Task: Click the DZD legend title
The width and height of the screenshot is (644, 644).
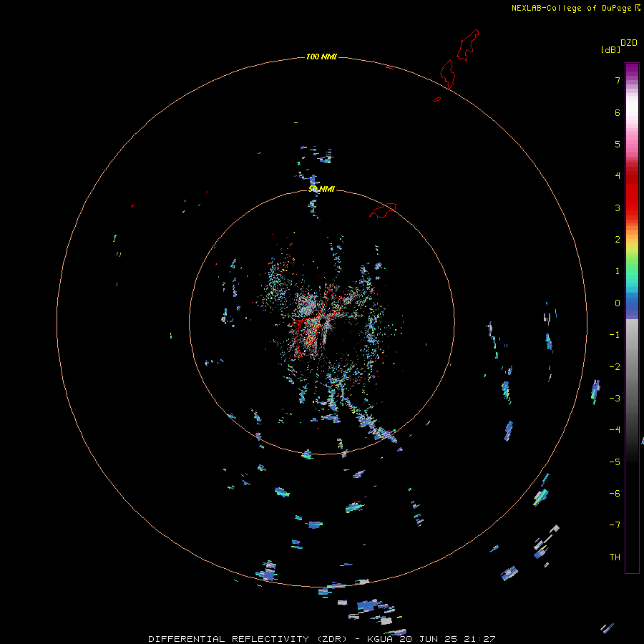Action: click(x=629, y=43)
